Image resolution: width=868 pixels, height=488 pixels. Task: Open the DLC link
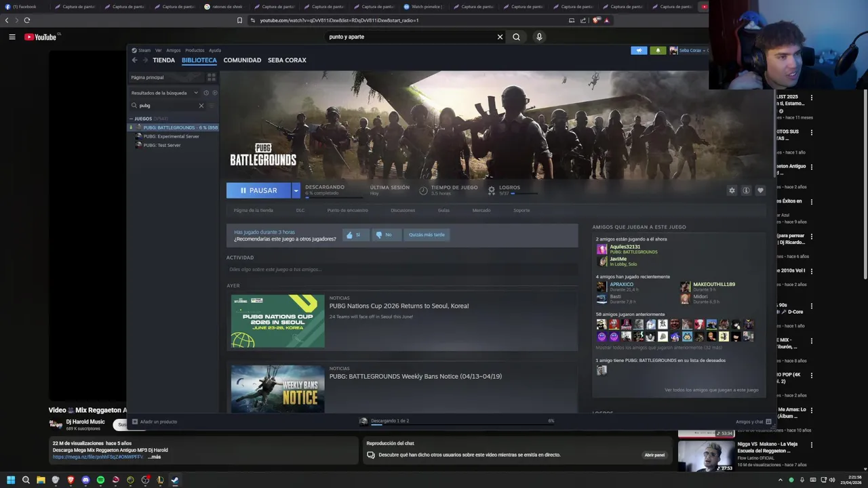(300, 210)
